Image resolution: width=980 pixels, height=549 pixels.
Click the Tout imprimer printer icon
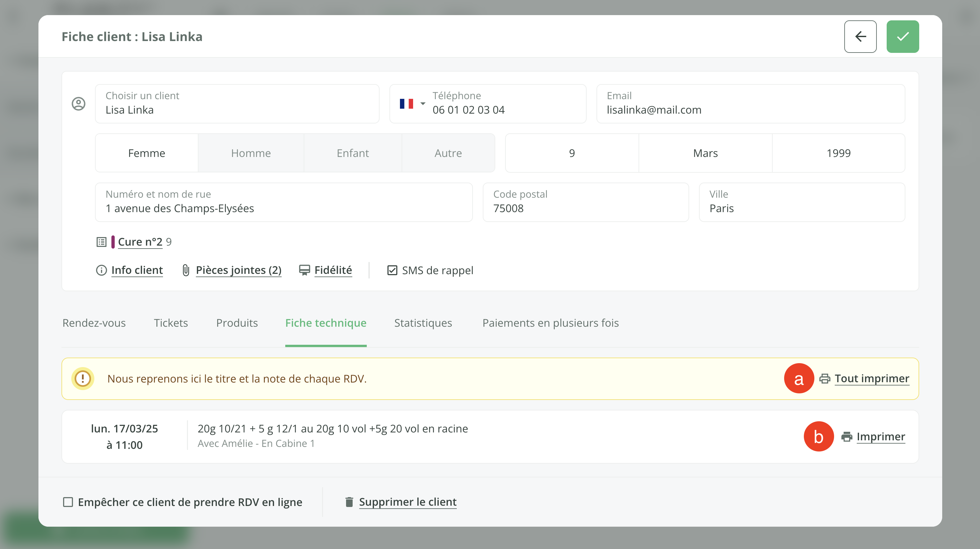click(x=825, y=379)
